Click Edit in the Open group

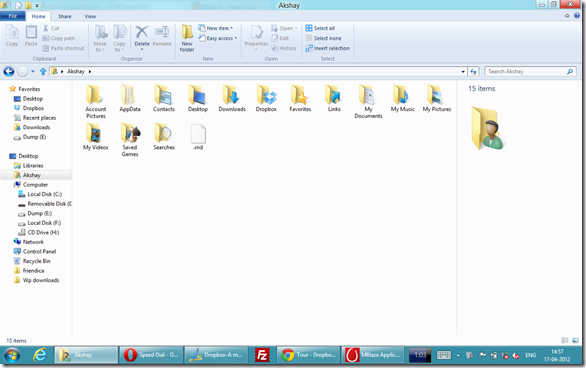(x=280, y=38)
